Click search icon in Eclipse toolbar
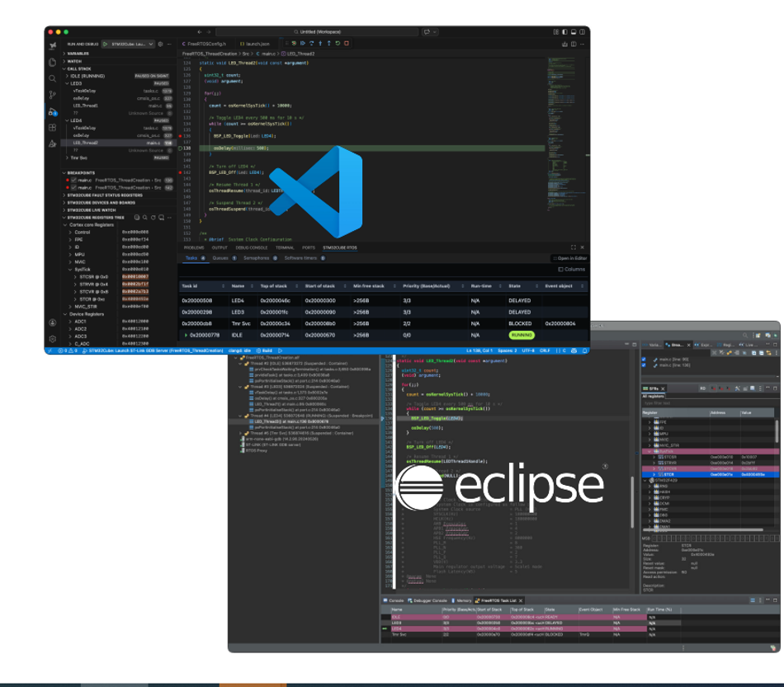 (x=745, y=336)
